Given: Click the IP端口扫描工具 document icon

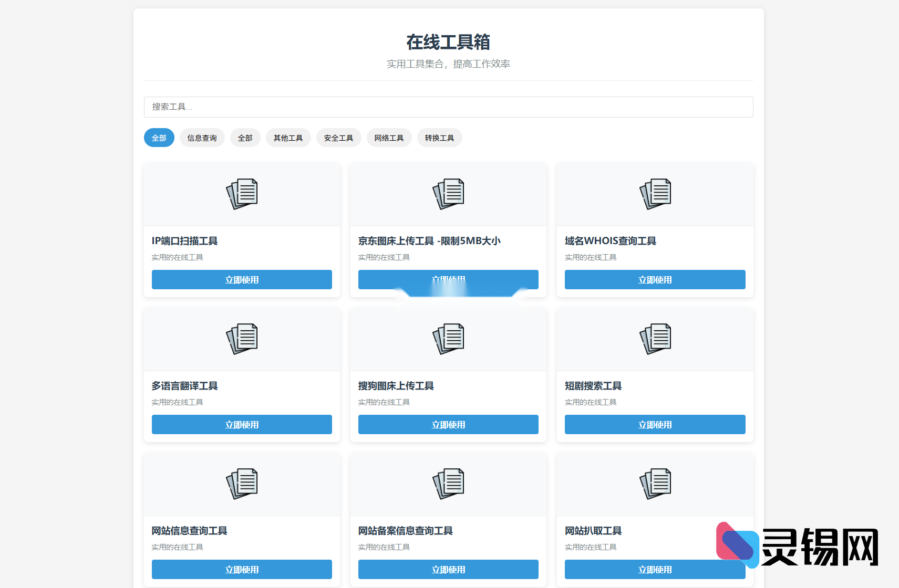Looking at the screenshot, I should click(x=241, y=194).
